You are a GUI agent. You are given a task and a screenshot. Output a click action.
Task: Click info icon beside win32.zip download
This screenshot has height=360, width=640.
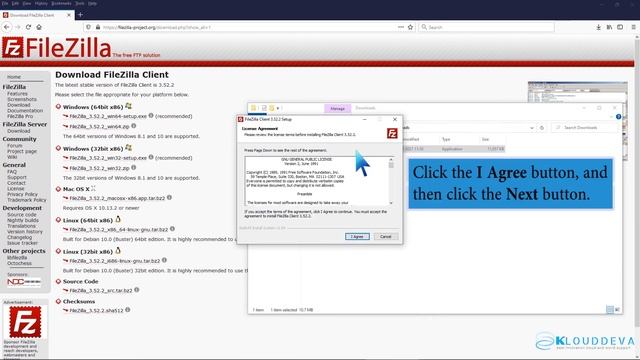[x=133, y=167]
